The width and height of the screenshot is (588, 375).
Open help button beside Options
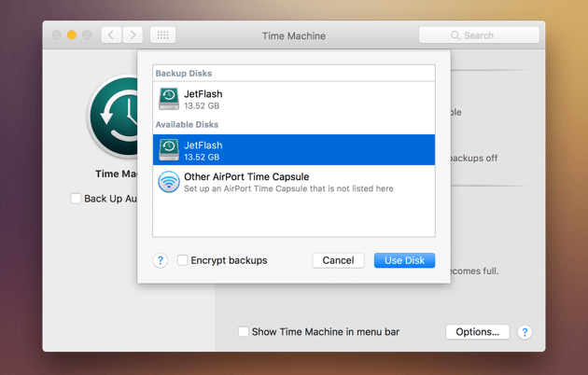(525, 332)
